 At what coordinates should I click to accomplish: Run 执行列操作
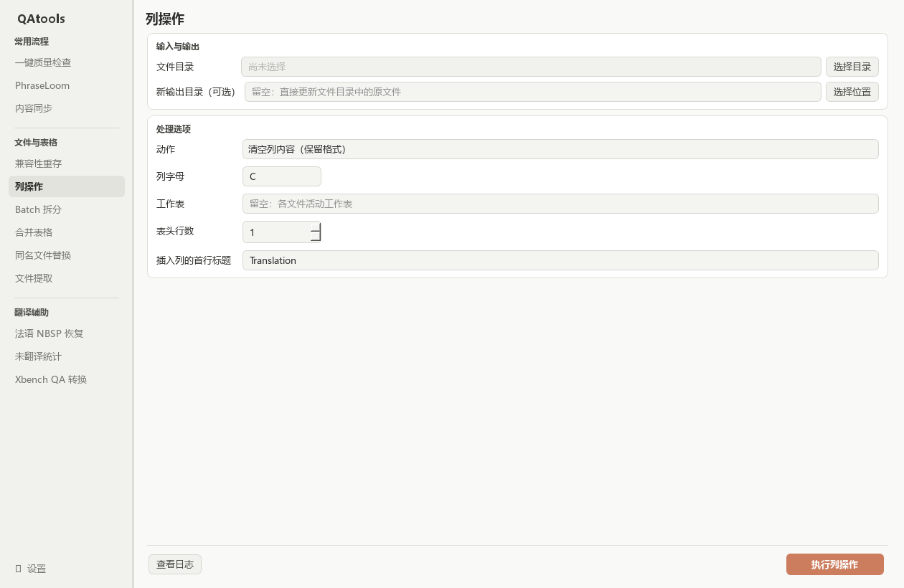[835, 564]
